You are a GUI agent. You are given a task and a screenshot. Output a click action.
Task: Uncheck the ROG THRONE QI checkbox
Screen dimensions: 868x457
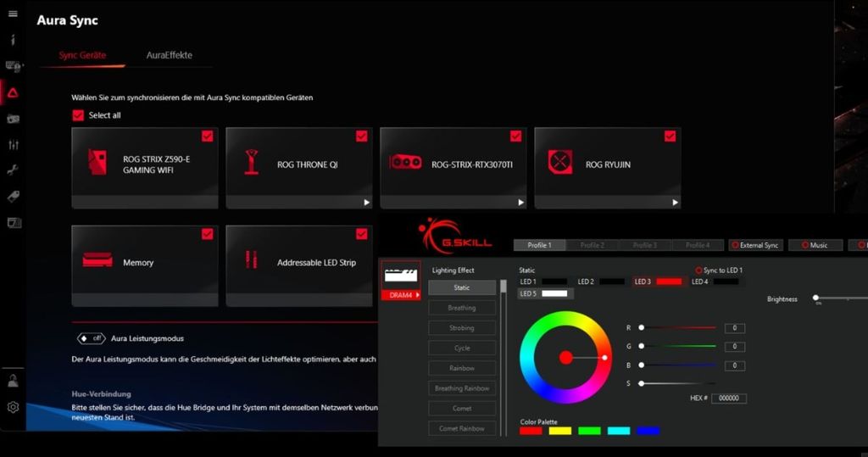pos(361,137)
